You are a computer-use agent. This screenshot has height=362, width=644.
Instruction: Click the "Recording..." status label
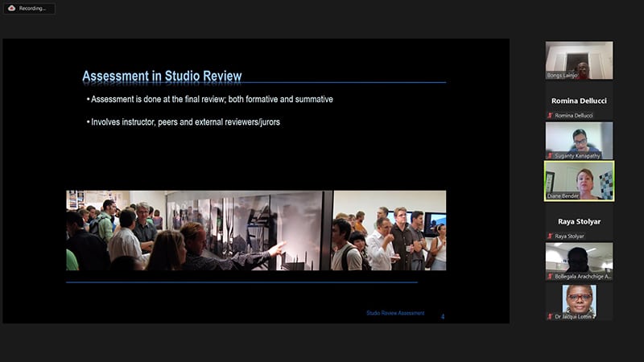(32, 8)
